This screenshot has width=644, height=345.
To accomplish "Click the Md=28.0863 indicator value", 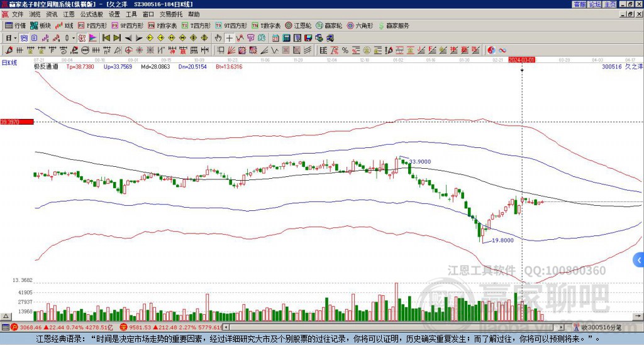I will coord(155,66).
